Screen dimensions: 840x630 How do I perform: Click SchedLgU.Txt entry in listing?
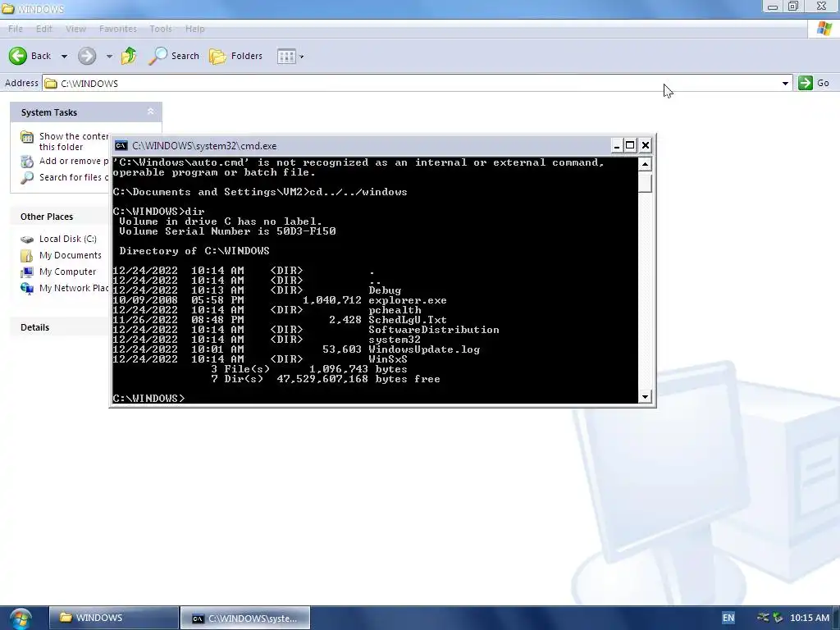point(408,320)
